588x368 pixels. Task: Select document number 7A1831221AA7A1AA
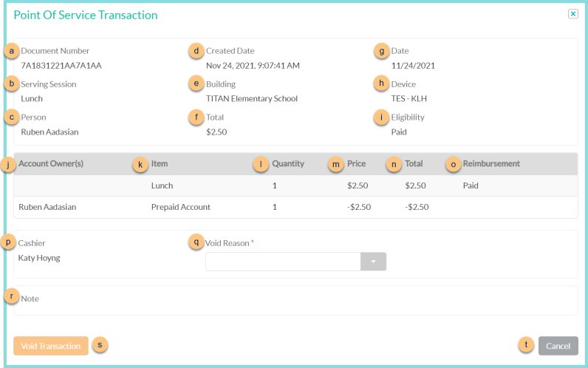[61, 66]
